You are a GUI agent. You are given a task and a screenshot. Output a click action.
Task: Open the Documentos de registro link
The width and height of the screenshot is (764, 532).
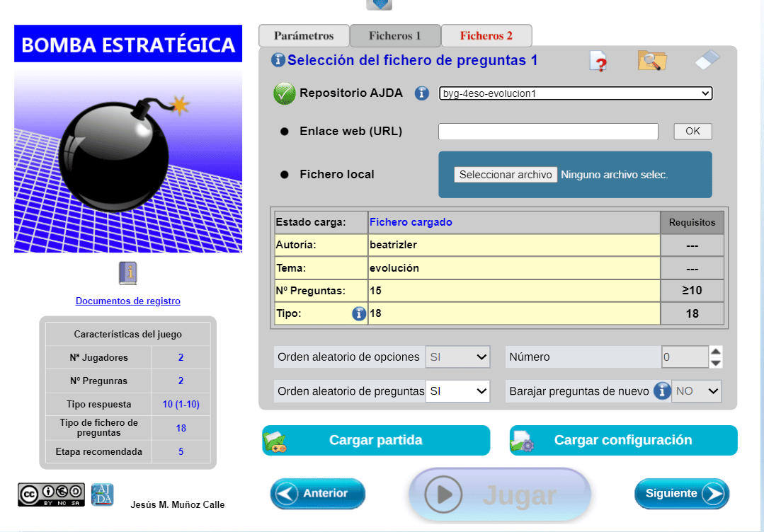pyautogui.click(x=128, y=301)
